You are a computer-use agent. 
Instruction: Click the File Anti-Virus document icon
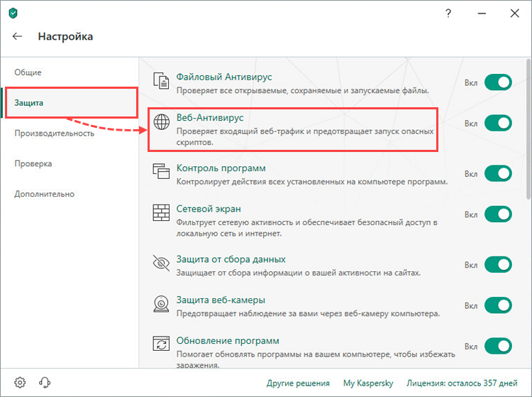tap(161, 81)
